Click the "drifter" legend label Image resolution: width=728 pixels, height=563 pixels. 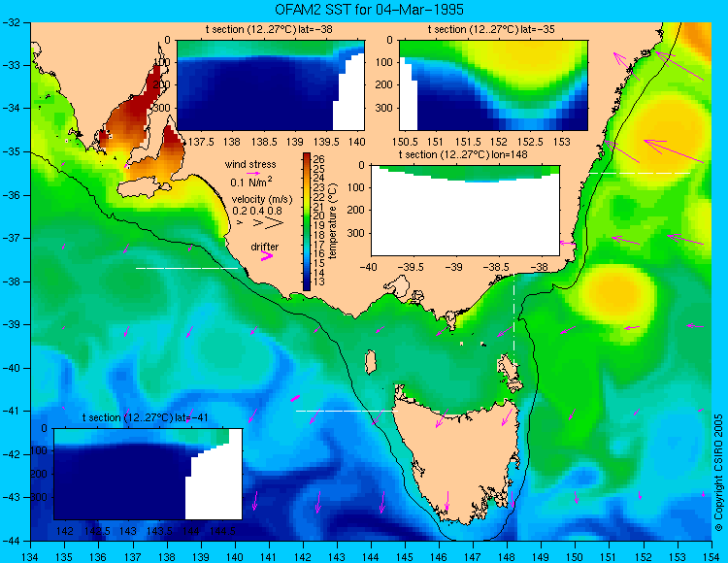(265, 247)
